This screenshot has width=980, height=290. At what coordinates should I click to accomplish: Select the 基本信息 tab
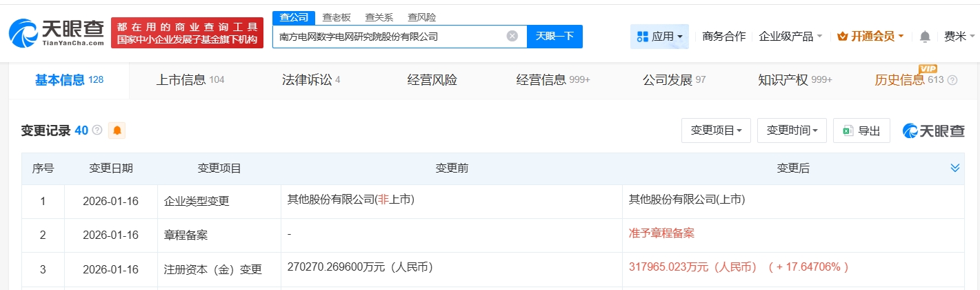click(x=69, y=80)
